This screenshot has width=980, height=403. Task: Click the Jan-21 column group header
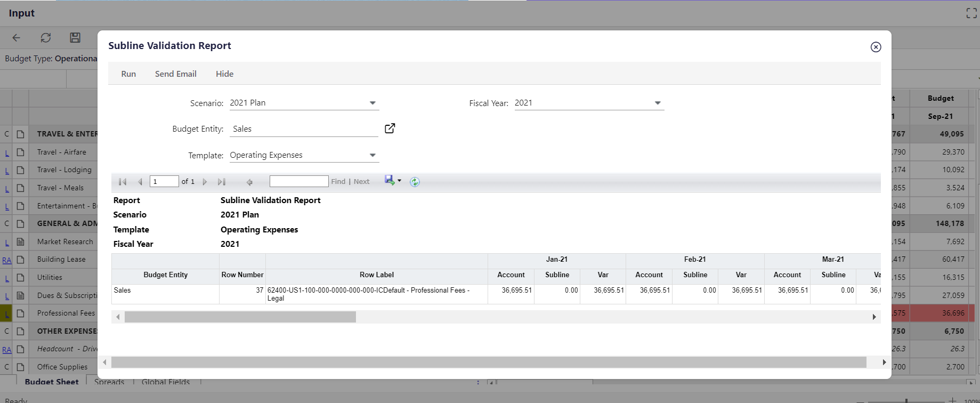point(557,260)
